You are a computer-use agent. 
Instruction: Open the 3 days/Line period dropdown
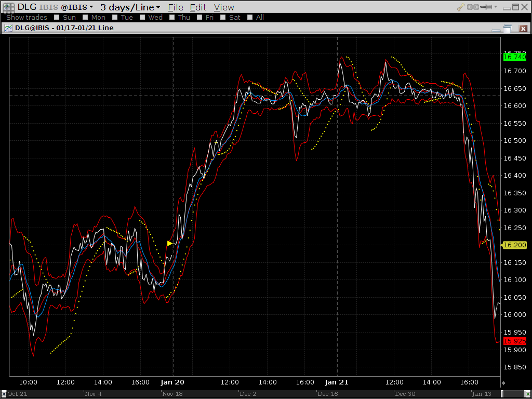130,7
